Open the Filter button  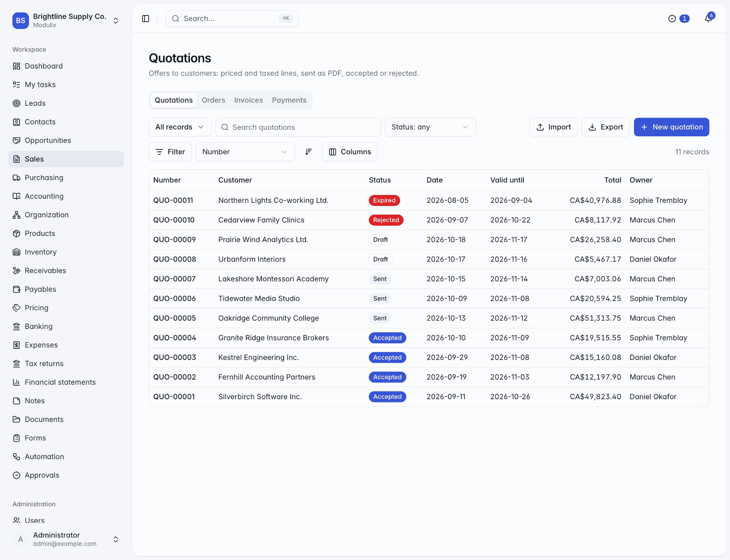[170, 152]
